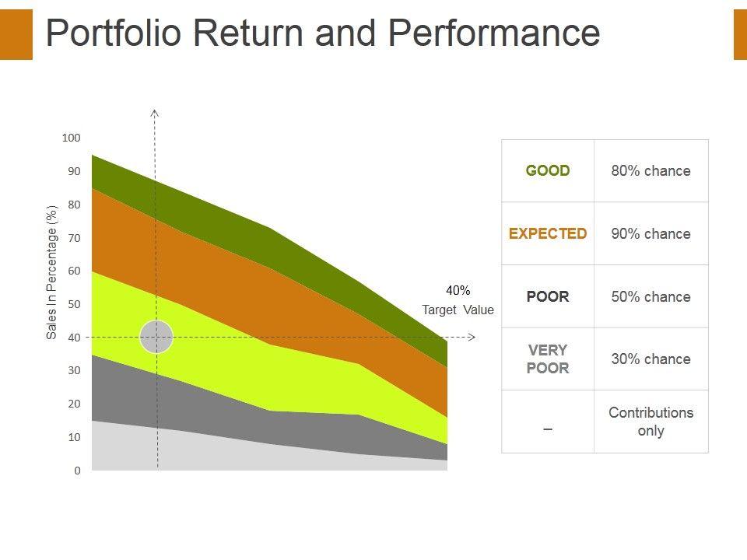Screen dimensions: 747x560
Task: Click the 100 tick label on the axis
Action: pos(71,138)
